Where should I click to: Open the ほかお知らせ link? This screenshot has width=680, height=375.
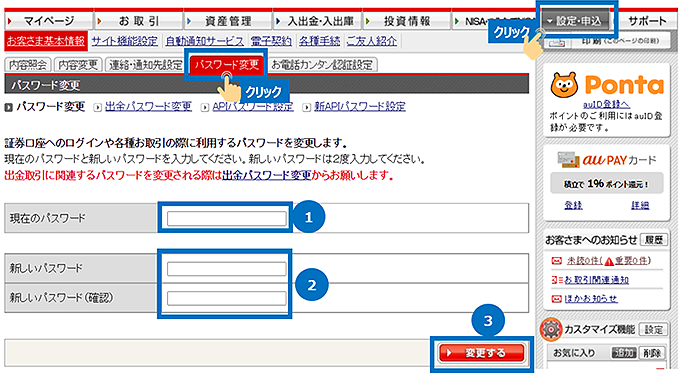point(591,299)
